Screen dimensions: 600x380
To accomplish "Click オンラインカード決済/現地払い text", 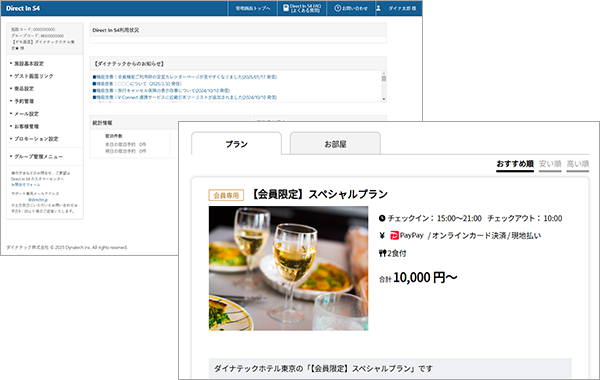I will [486, 236].
